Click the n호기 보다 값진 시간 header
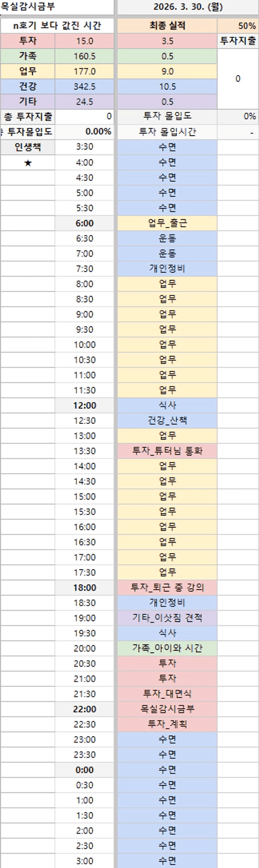The image size is (259, 868). 57,26
